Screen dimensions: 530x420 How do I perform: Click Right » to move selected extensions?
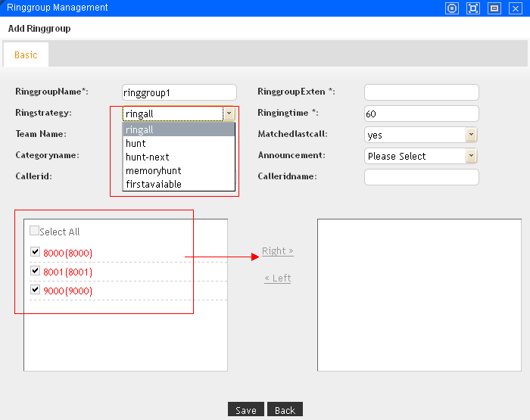coord(277,250)
